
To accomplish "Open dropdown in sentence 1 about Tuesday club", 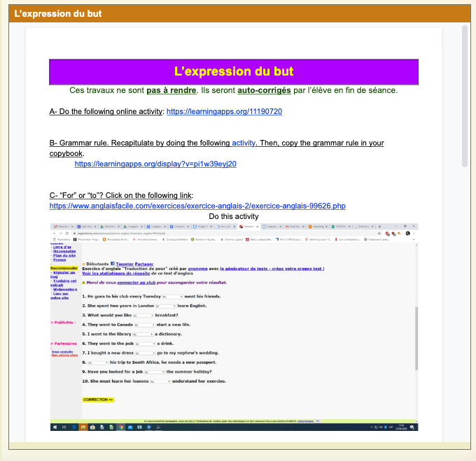I will click(171, 297).
